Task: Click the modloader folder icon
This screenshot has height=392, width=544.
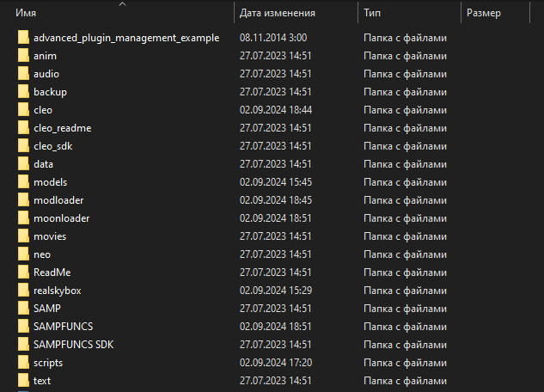Action: (x=23, y=200)
